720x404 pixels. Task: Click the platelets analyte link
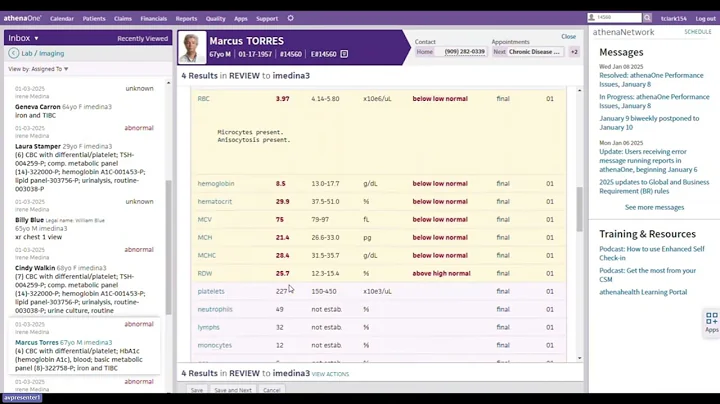tap(211, 292)
